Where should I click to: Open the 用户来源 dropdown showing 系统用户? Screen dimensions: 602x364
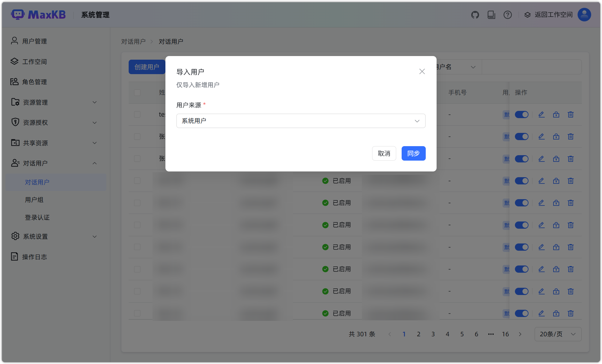click(300, 121)
